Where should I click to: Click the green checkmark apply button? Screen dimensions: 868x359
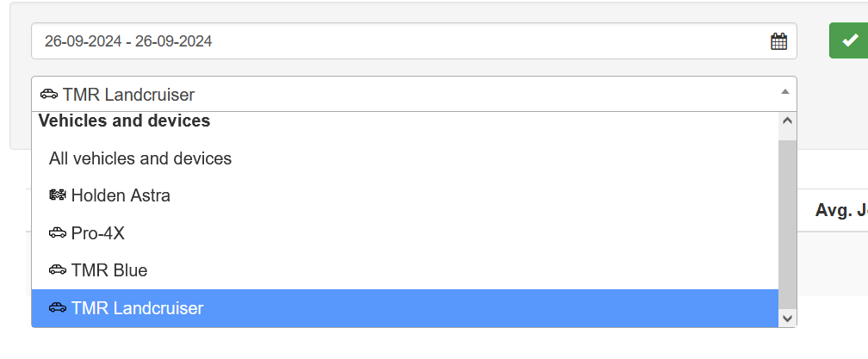click(x=849, y=41)
